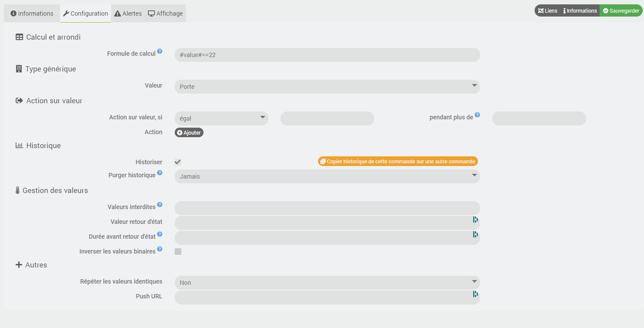This screenshot has width=644, height=328.
Task: Open the égal condition dropdown
Action: [x=221, y=118]
